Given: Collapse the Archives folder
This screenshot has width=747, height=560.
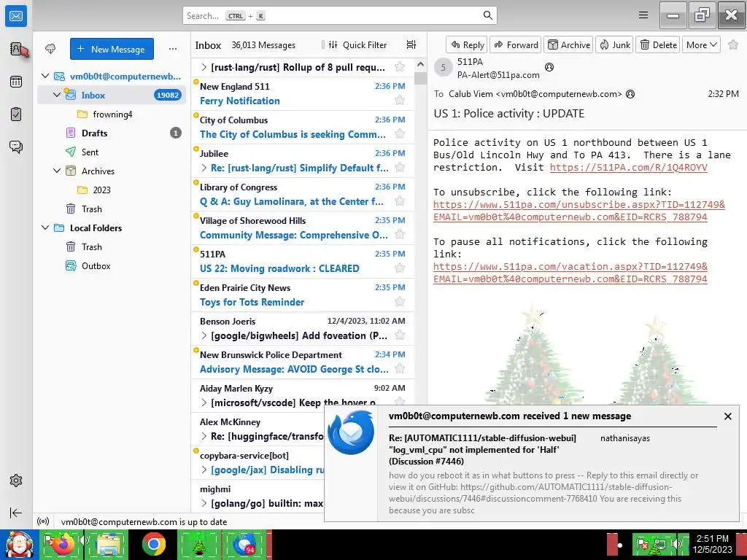Looking at the screenshot, I should [57, 171].
